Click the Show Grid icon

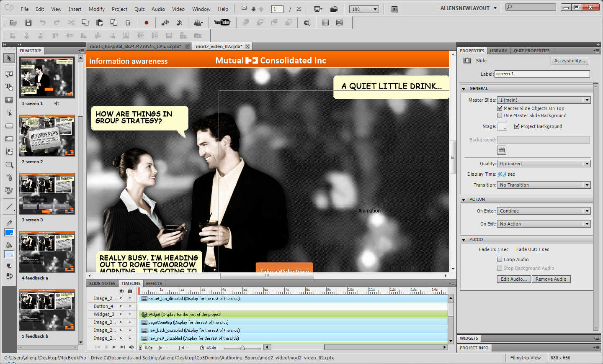click(325, 23)
